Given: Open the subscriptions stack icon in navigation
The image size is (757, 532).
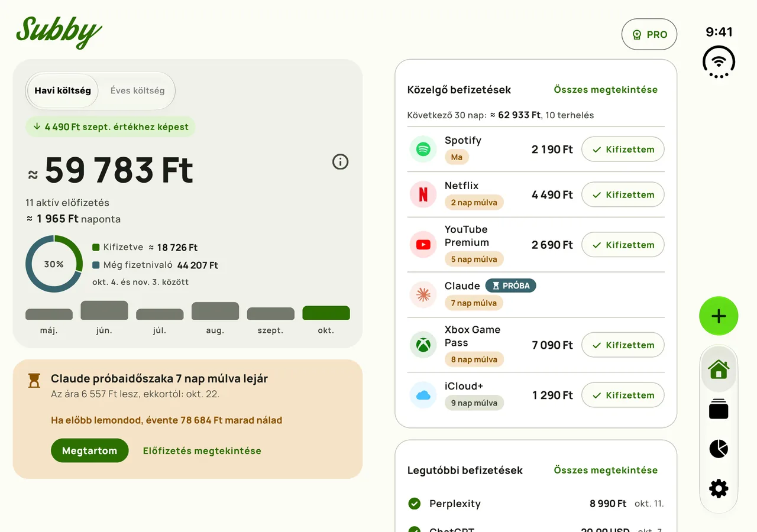Looking at the screenshot, I should [719, 409].
